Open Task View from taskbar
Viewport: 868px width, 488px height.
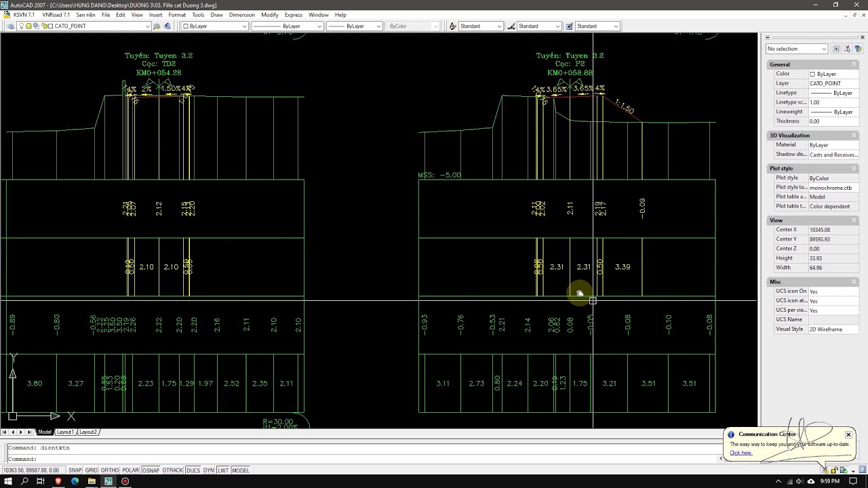point(41,481)
